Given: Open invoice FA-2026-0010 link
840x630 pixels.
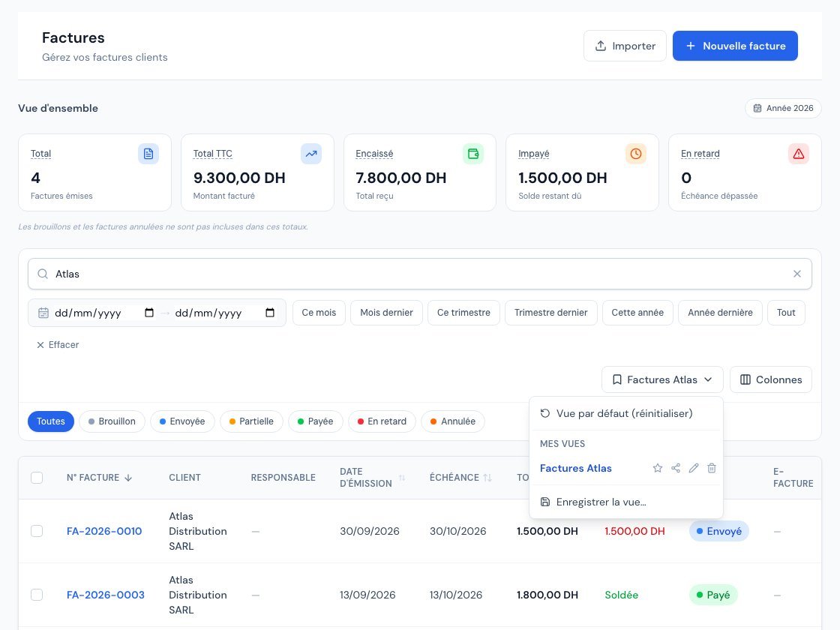Looking at the screenshot, I should point(104,531).
